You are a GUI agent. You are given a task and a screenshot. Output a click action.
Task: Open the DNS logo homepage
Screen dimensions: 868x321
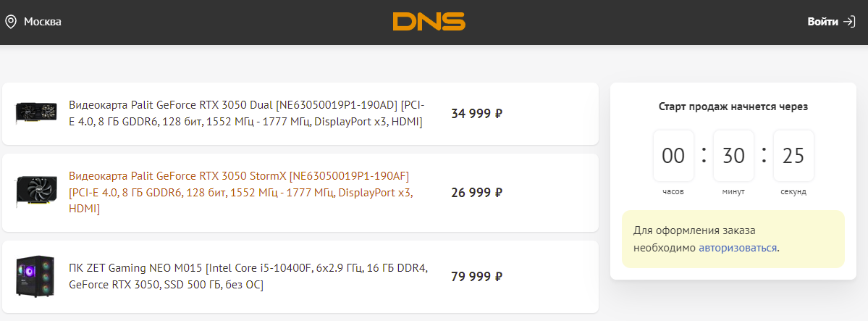click(429, 22)
